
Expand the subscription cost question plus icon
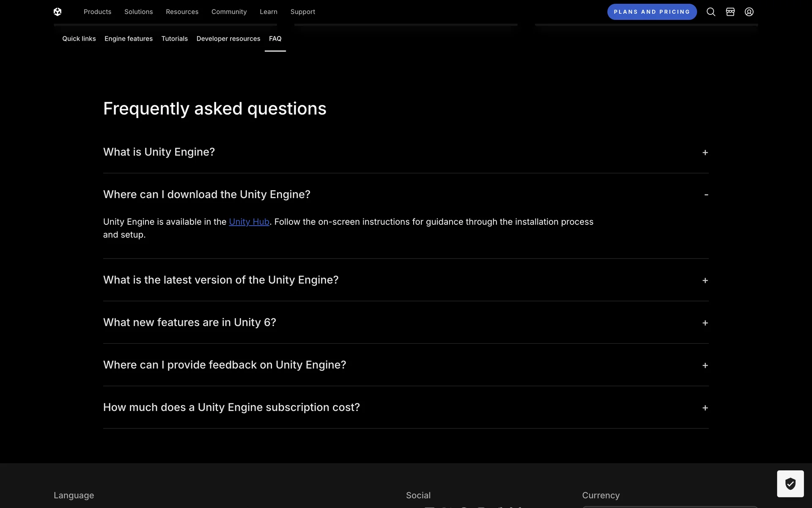coord(705,408)
